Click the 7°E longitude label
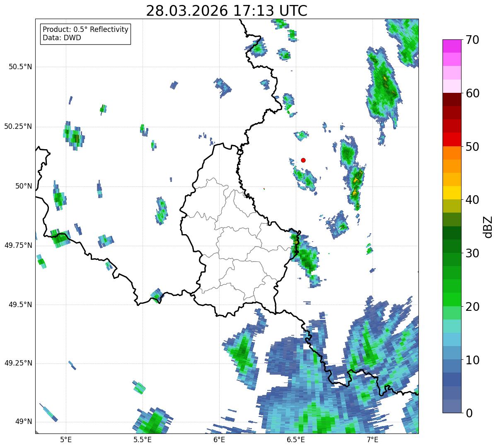This screenshot has height=448, width=498. pyautogui.click(x=372, y=439)
